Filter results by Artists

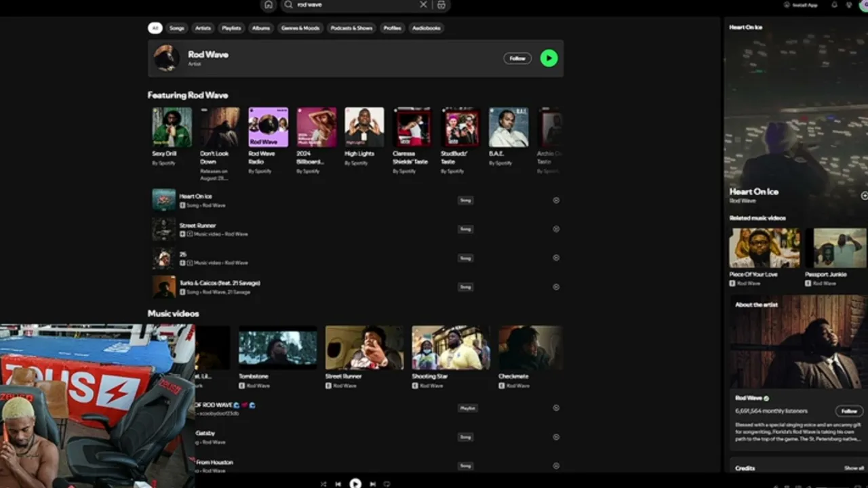203,28
